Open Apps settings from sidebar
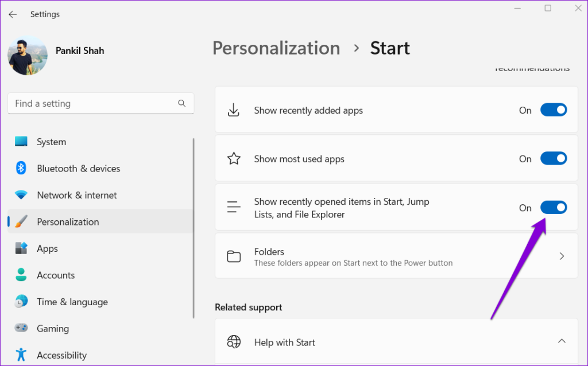Screen dimensions: 588x366 click(21, 248)
